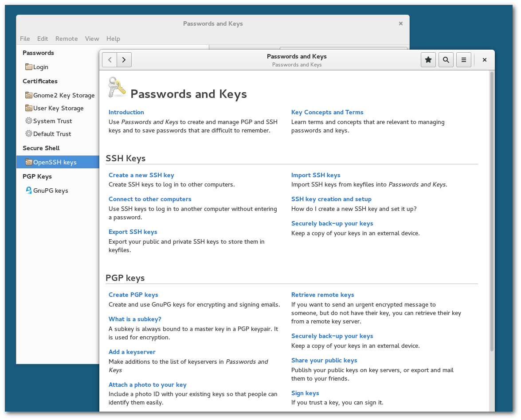Screen dimensions: 521x420
Task: Open the Introduction help topic
Action: click(x=126, y=112)
